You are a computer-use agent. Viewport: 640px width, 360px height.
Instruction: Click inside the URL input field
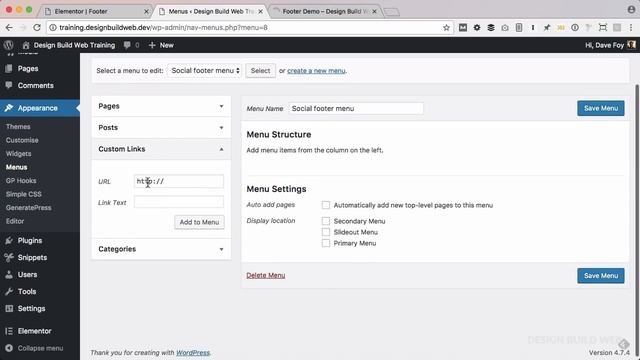[179, 181]
